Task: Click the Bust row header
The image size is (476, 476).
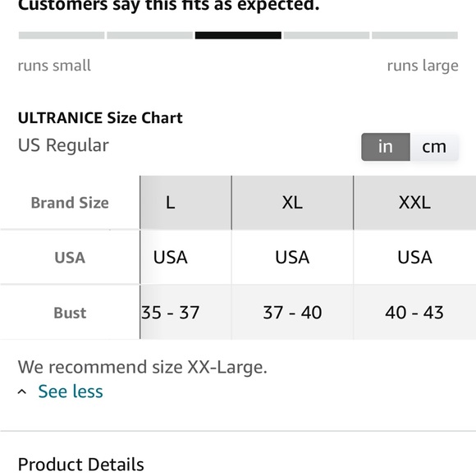Action: click(x=70, y=313)
